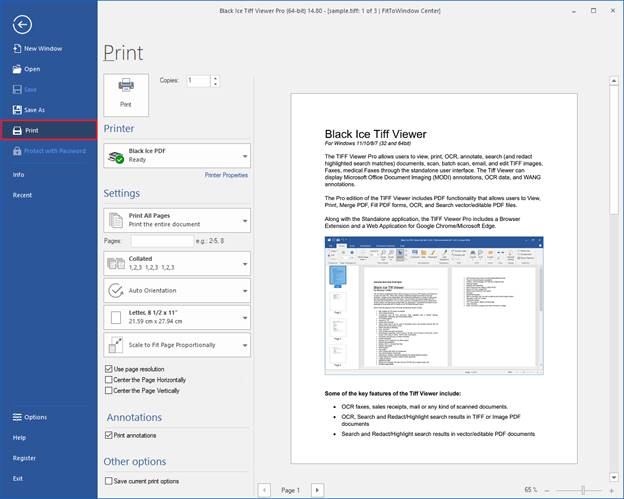Decrease copies with down spinner arrow

pyautogui.click(x=215, y=84)
